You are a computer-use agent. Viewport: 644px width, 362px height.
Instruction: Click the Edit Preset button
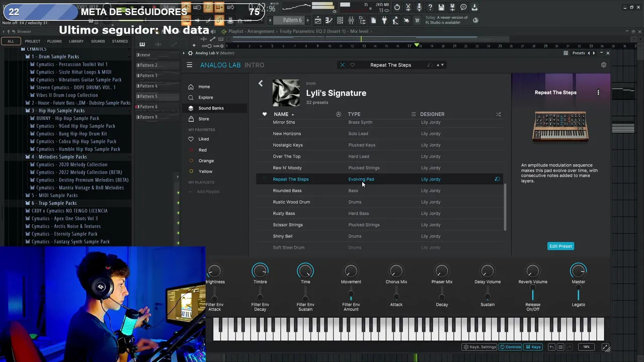560,246
